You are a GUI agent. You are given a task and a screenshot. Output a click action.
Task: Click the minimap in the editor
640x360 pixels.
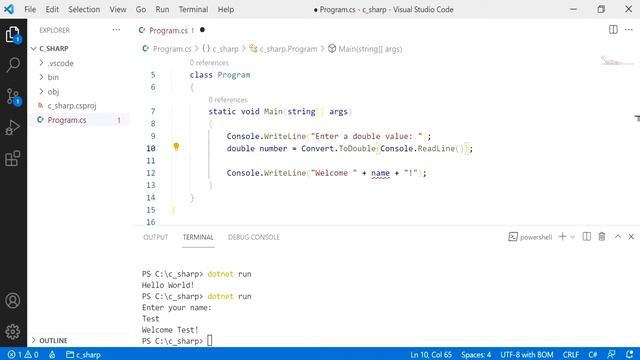click(x=616, y=61)
